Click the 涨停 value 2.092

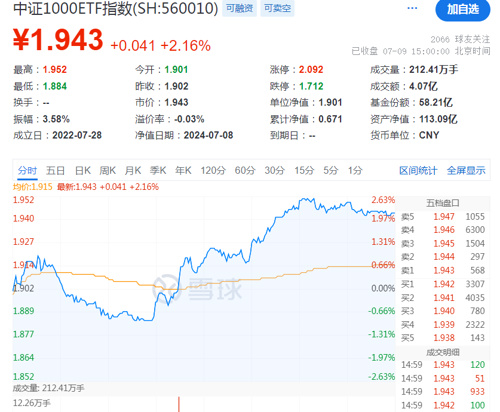(x=311, y=70)
